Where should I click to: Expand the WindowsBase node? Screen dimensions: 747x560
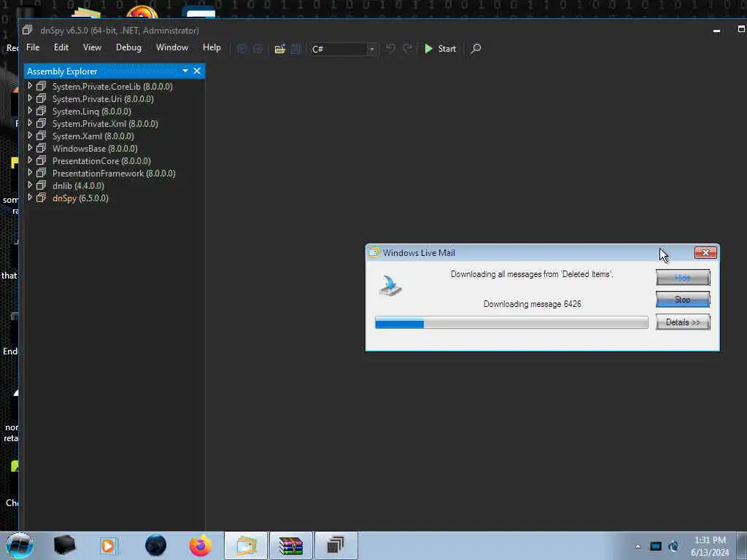pyautogui.click(x=30, y=148)
